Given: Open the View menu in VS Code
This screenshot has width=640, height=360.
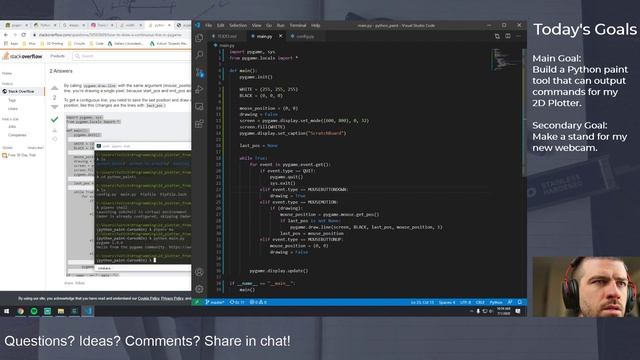Looking at the screenshot, I should tap(256, 25).
